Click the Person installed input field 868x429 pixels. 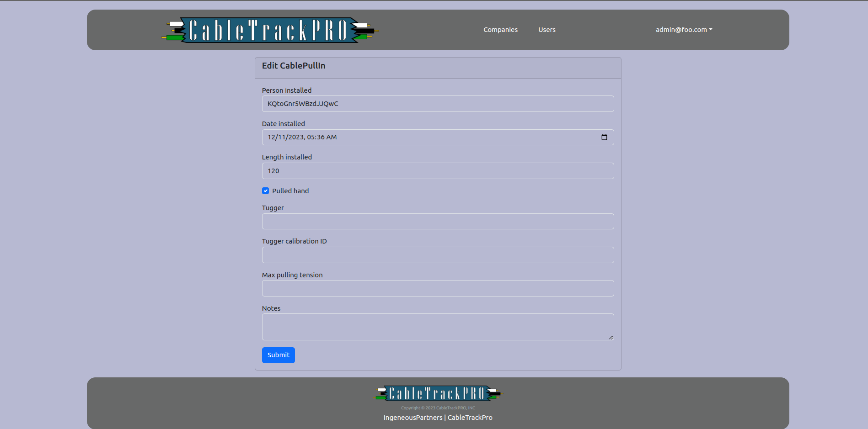point(438,104)
